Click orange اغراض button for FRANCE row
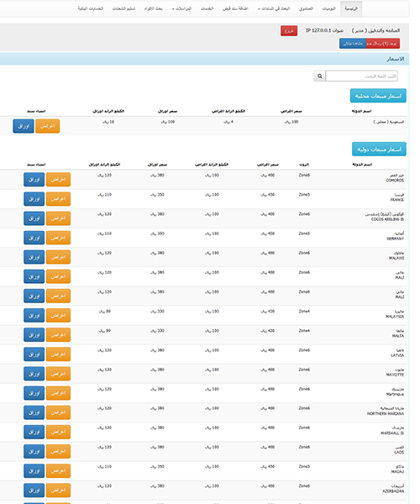 pos(58,199)
